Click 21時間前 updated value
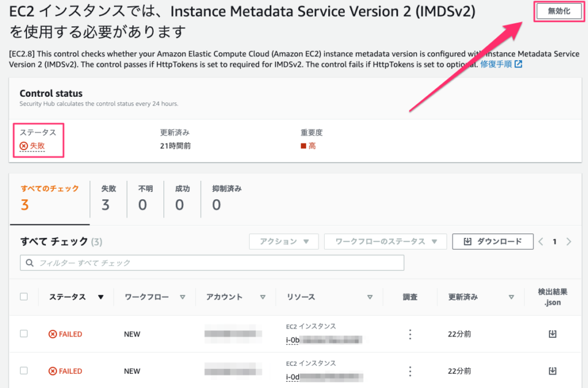The width and height of the screenshot is (588, 388). point(176,146)
